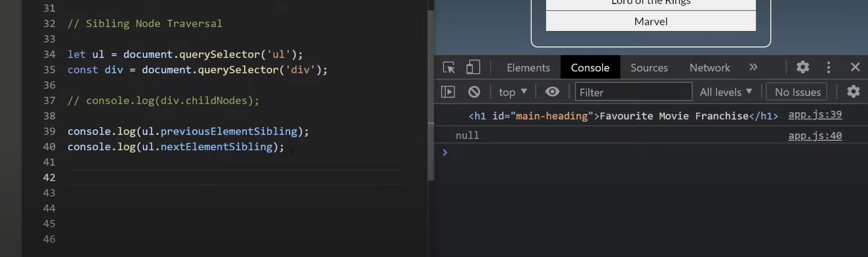Click the editor vertical scrollbar
The height and width of the screenshot is (257, 868).
point(431,95)
